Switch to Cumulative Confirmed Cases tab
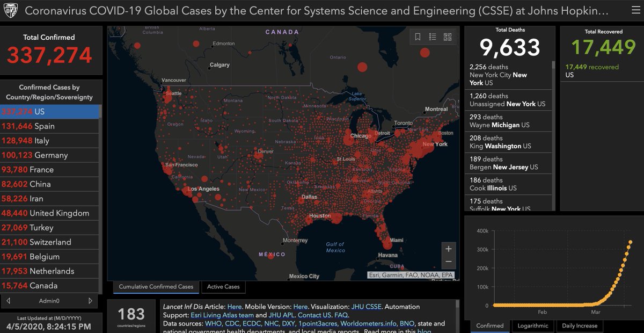This screenshot has height=333, width=644. click(156, 287)
